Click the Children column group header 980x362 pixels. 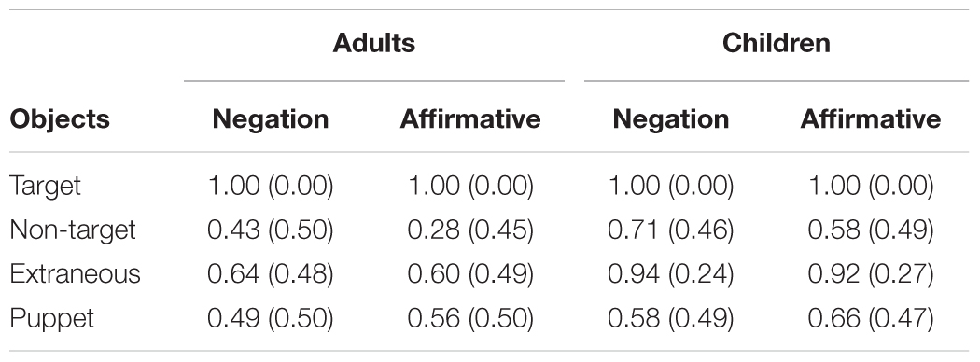[777, 43]
